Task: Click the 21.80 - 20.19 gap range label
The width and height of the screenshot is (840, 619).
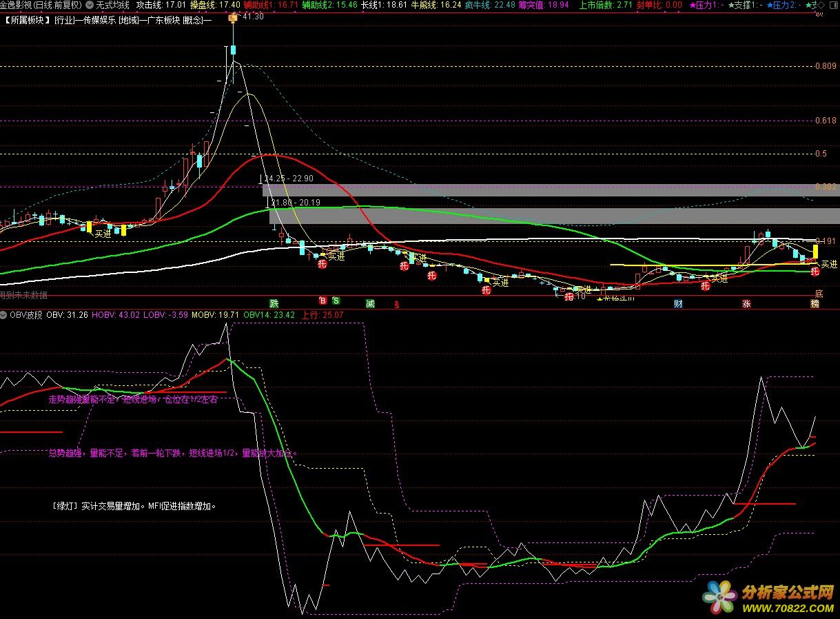Action: pos(295,202)
